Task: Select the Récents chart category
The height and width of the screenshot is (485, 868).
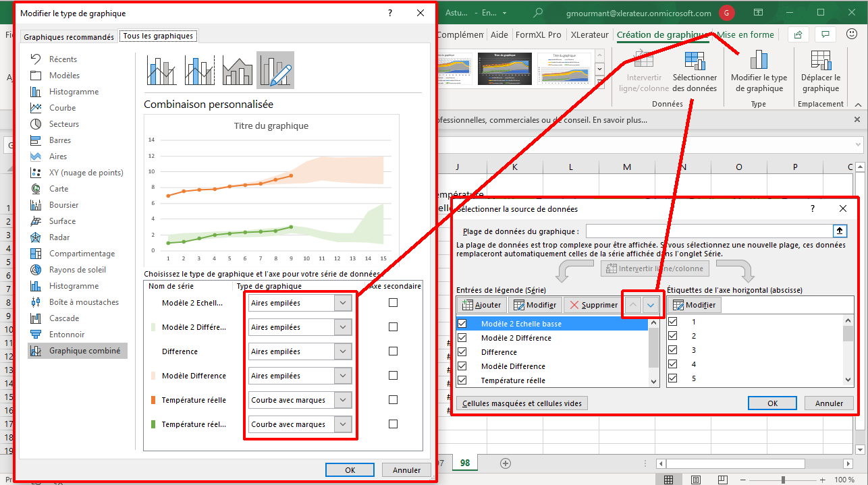Action: click(63, 59)
